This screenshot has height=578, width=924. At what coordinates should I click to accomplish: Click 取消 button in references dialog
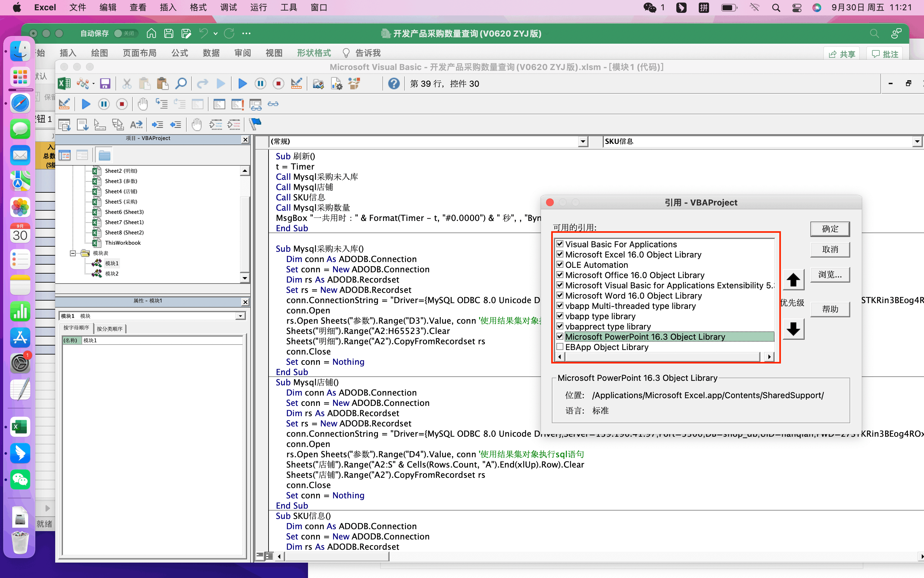point(830,249)
